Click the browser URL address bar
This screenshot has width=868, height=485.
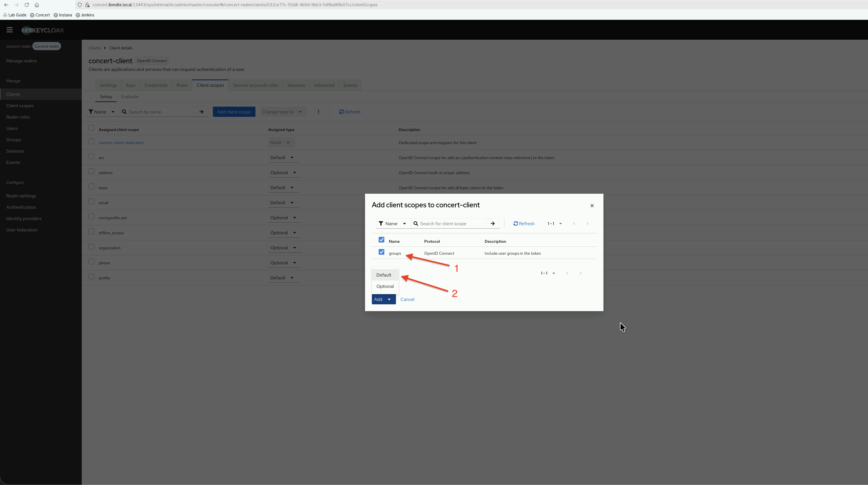(x=235, y=5)
